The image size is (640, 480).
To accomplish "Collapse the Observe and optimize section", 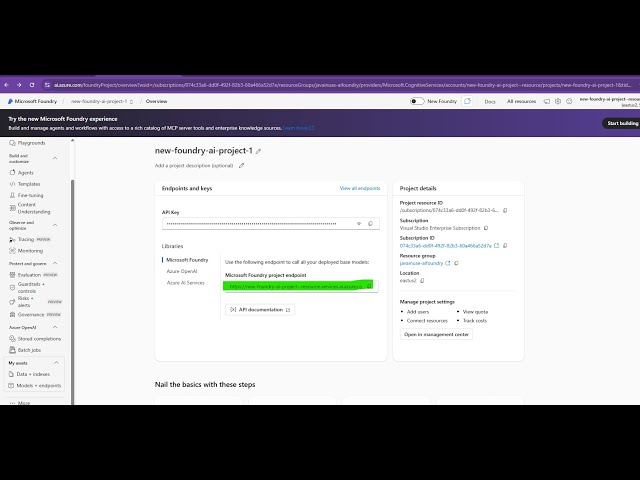I will pos(55,225).
